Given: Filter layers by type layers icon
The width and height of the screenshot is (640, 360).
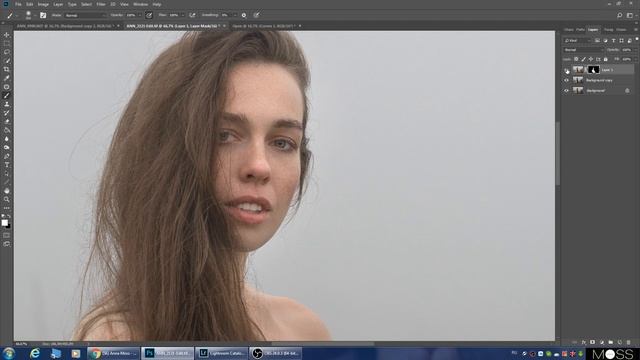Looking at the screenshot, I should point(613,40).
